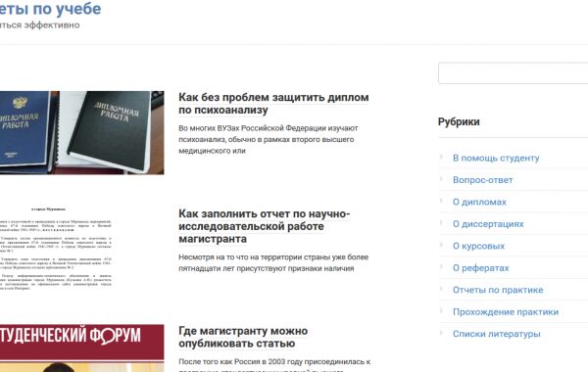Click the Murmansk document scan thumbnail
588x372 pixels.
pos(56,249)
